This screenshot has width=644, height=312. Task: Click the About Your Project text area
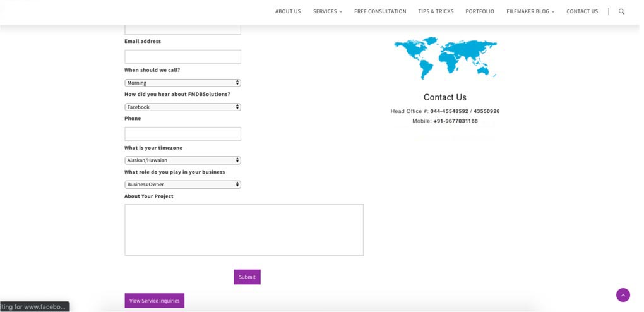click(244, 230)
